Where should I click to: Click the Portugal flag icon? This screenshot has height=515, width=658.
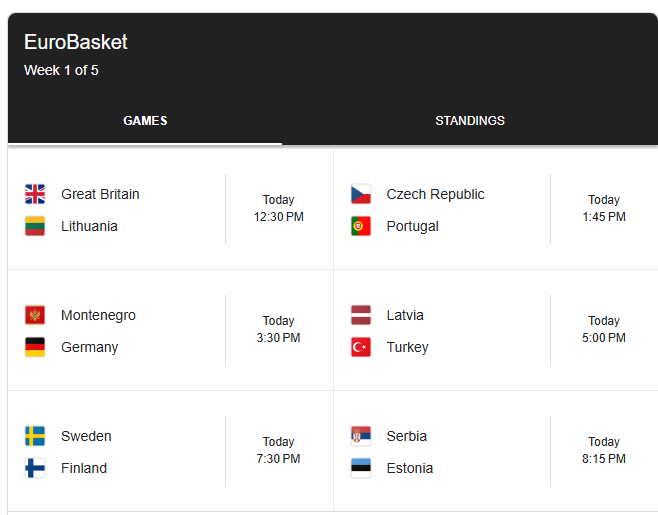tap(361, 226)
